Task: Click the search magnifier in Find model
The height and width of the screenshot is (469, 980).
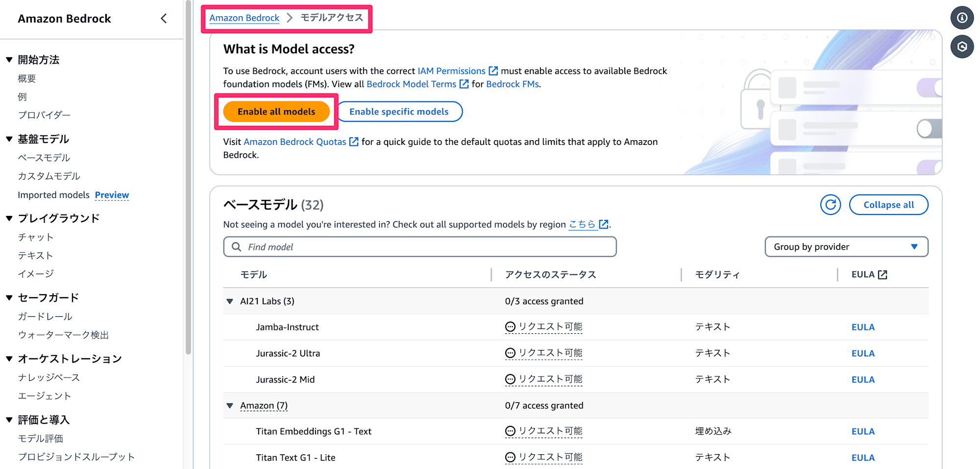Action: pos(236,247)
